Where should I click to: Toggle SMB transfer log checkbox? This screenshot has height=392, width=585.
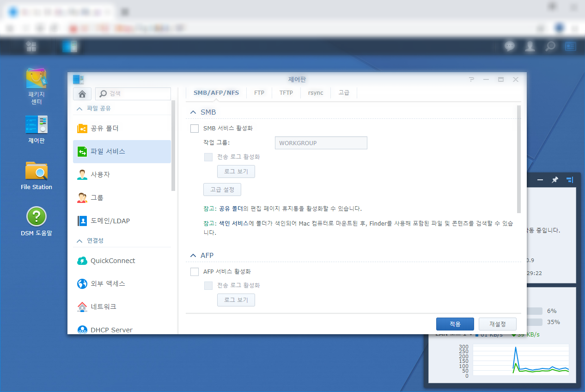(x=208, y=157)
